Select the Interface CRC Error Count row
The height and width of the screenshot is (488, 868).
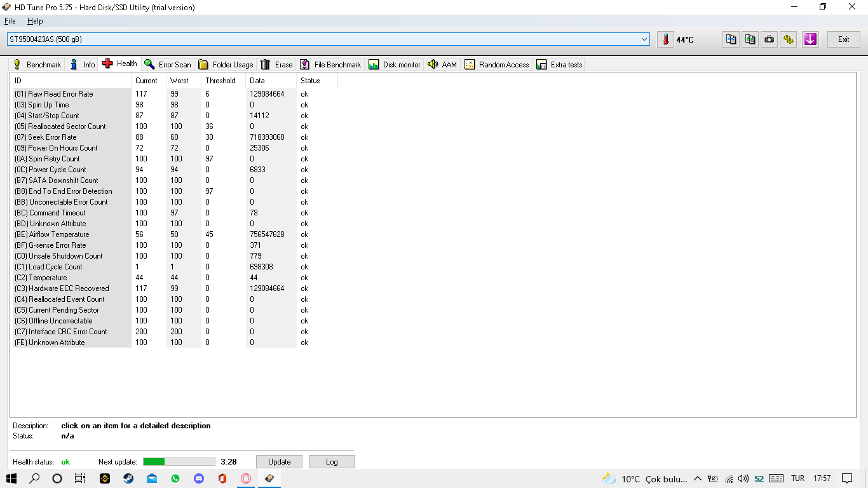pyautogui.click(x=175, y=332)
